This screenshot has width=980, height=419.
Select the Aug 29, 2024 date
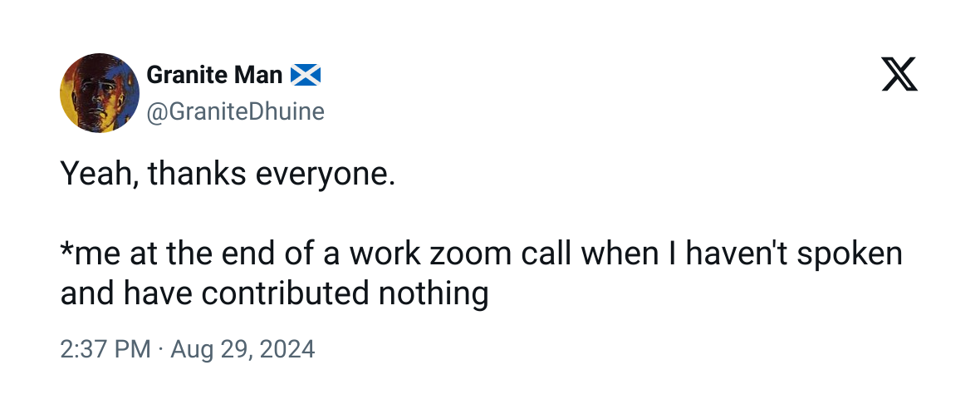pyautogui.click(x=243, y=348)
